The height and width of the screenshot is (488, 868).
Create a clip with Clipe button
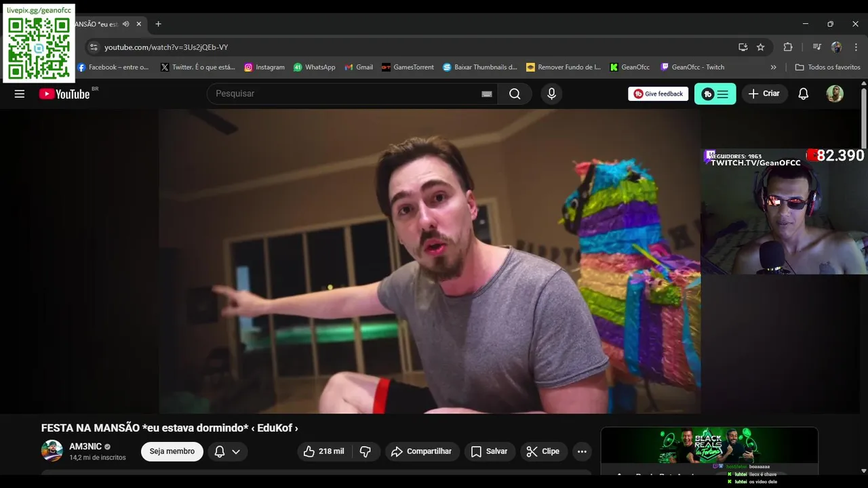[544, 451]
